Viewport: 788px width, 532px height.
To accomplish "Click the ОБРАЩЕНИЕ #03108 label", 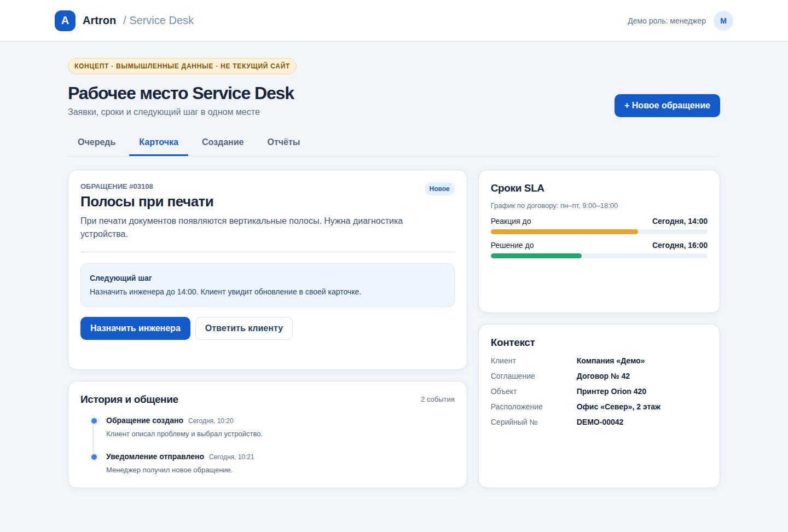I will [x=117, y=187].
